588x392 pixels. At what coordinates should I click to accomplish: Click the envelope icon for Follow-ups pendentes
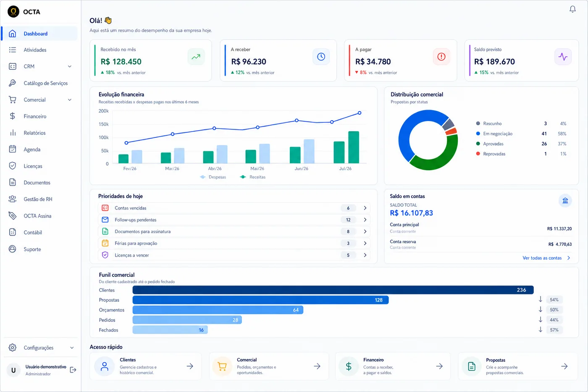tap(105, 220)
